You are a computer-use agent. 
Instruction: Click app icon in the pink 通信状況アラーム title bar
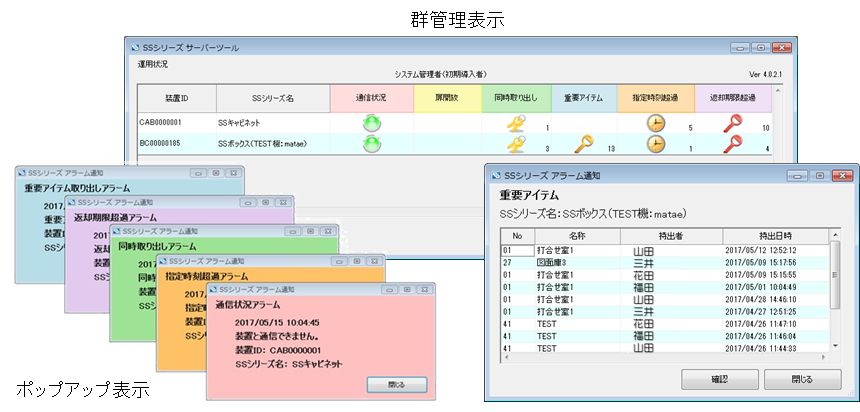tap(213, 289)
